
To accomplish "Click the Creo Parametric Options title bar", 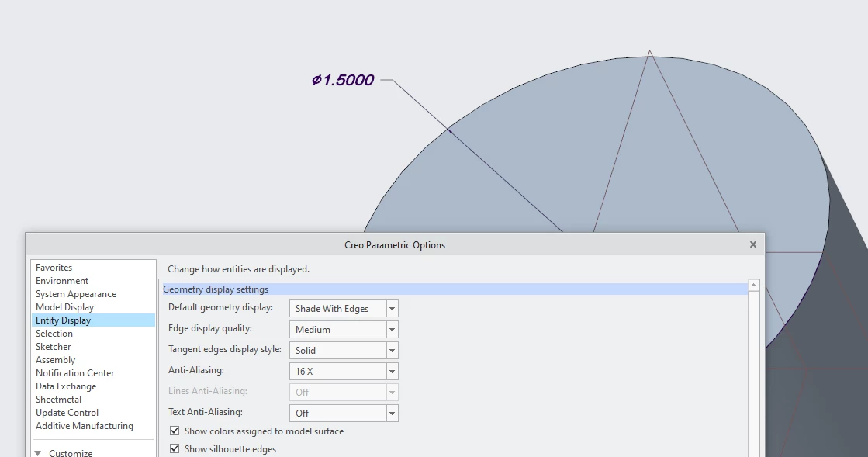I will 395,245.
